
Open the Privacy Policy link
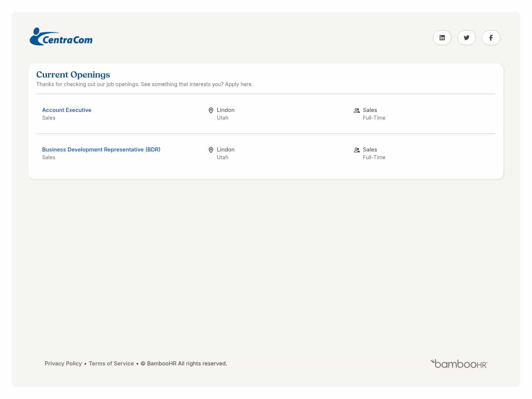(x=63, y=364)
